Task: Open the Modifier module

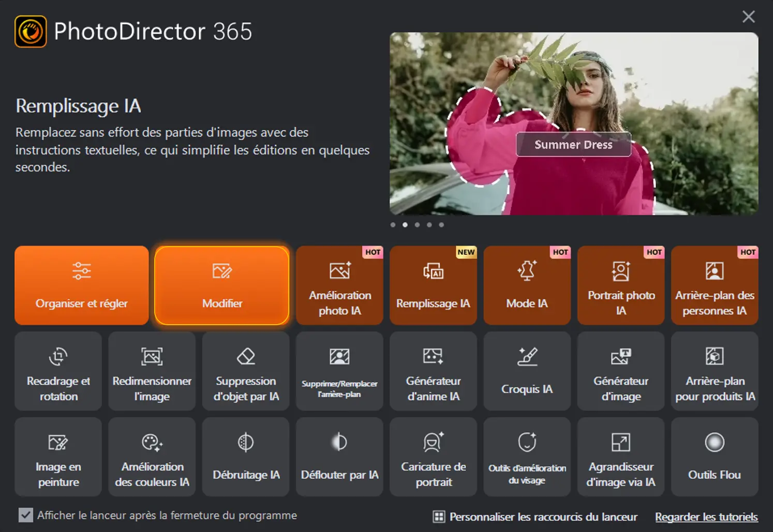Action: pos(222,285)
